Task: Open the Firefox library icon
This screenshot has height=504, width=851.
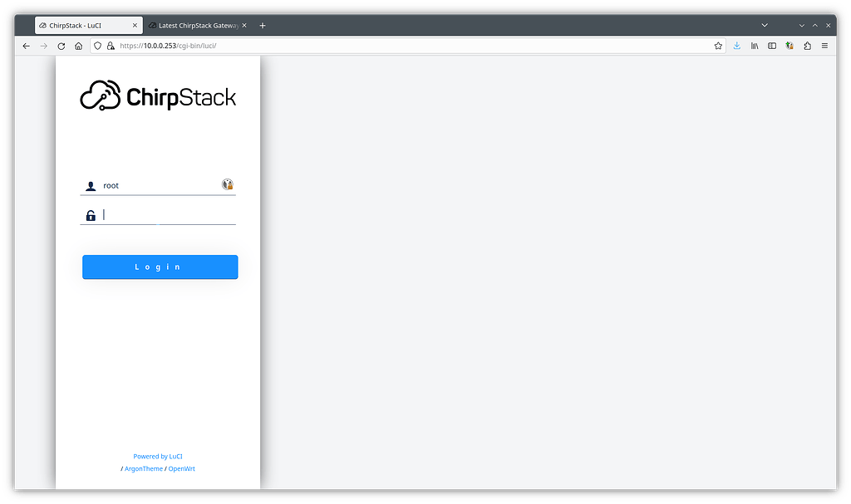Action: tap(755, 46)
